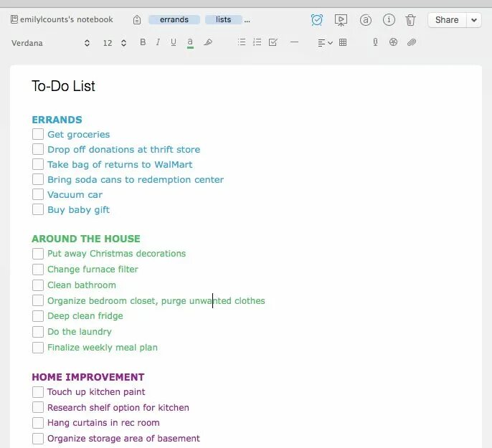Apply the highlighter tool
This screenshot has height=448, width=492.
point(208,42)
